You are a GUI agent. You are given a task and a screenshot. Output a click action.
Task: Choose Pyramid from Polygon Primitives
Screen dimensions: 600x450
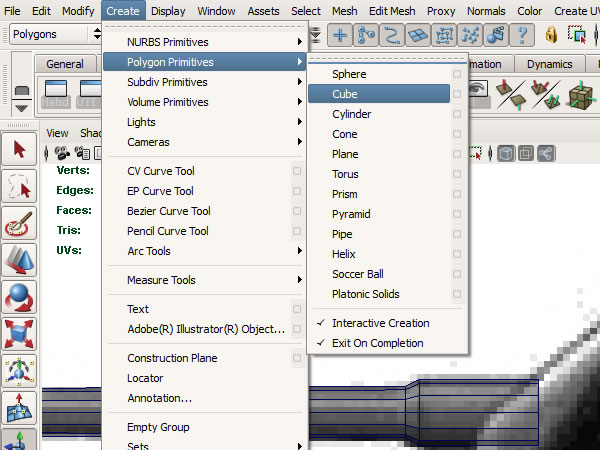351,214
